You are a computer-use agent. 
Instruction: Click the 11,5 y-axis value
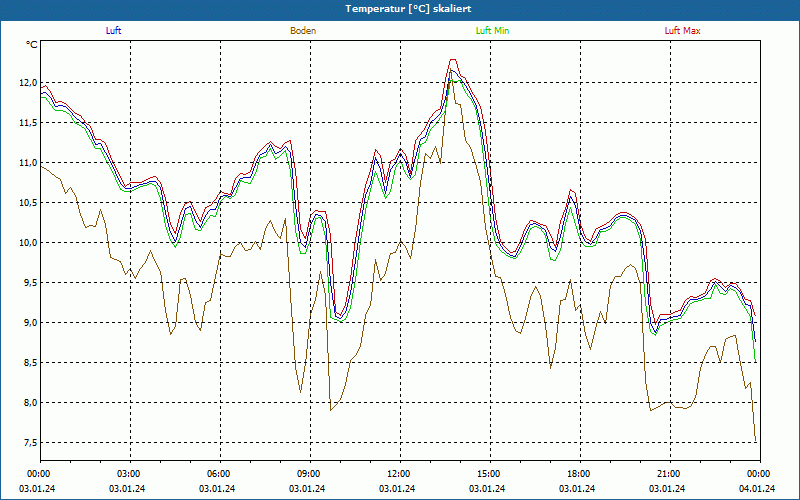point(29,122)
